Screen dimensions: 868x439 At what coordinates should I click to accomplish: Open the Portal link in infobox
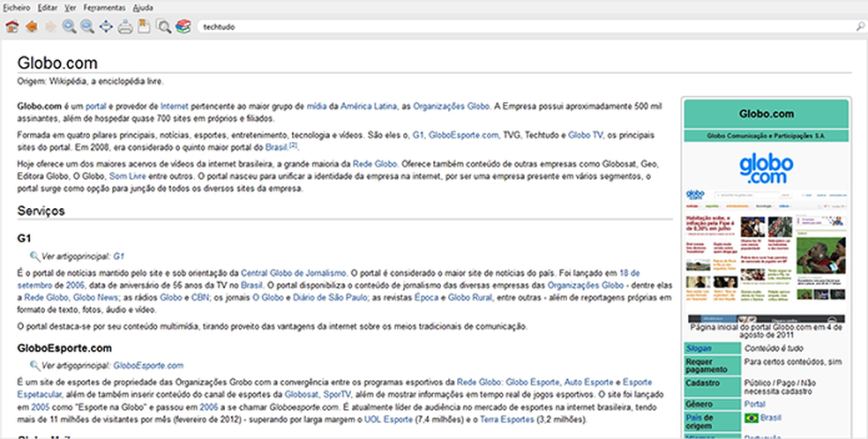pyautogui.click(x=755, y=404)
